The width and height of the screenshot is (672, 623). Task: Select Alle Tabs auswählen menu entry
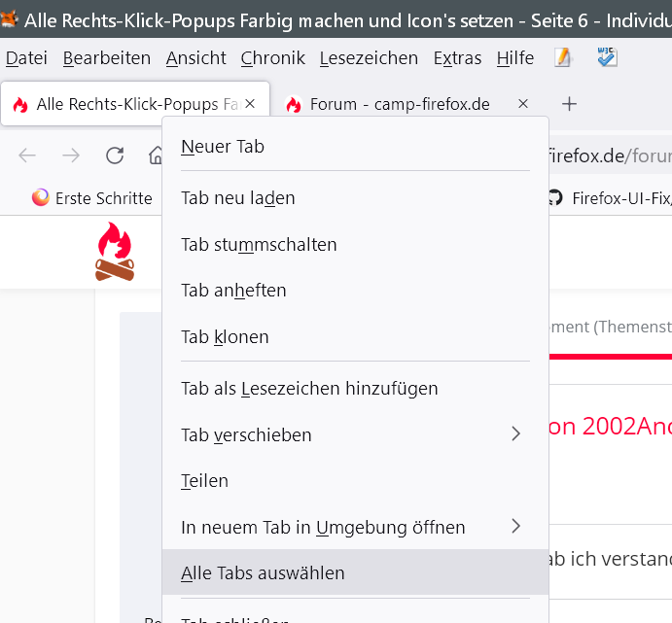(x=263, y=573)
